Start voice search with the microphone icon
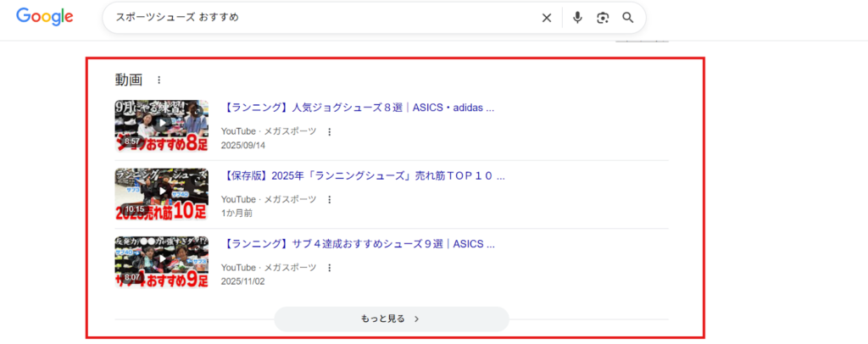The height and width of the screenshot is (344, 868). 577,18
